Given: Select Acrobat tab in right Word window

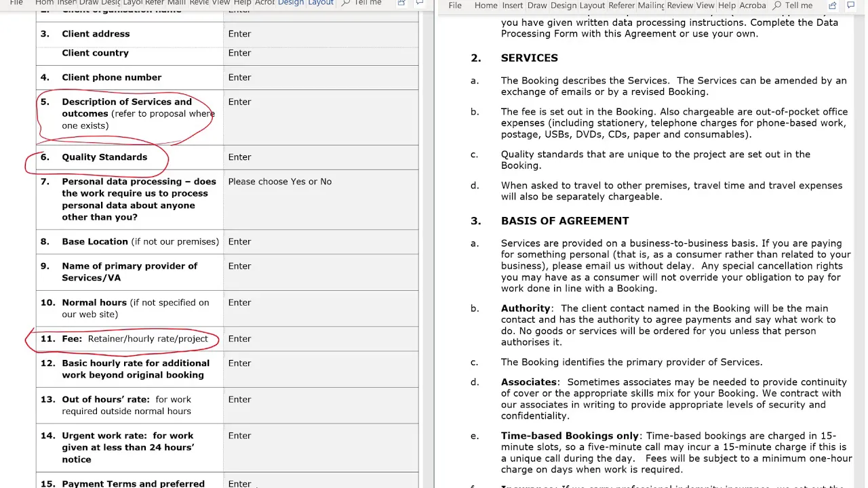Looking at the screenshot, I should coord(753,5).
